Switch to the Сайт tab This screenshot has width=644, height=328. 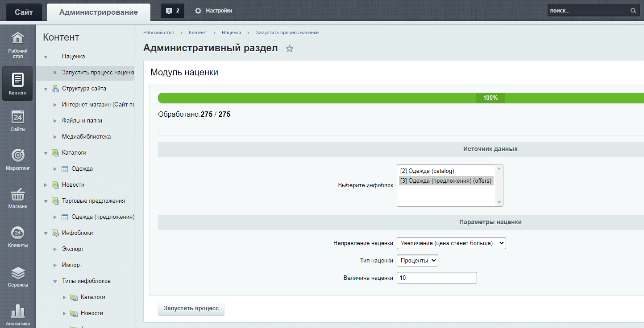(x=24, y=12)
